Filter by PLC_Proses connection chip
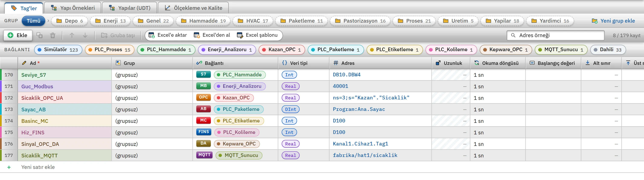 coord(109,50)
